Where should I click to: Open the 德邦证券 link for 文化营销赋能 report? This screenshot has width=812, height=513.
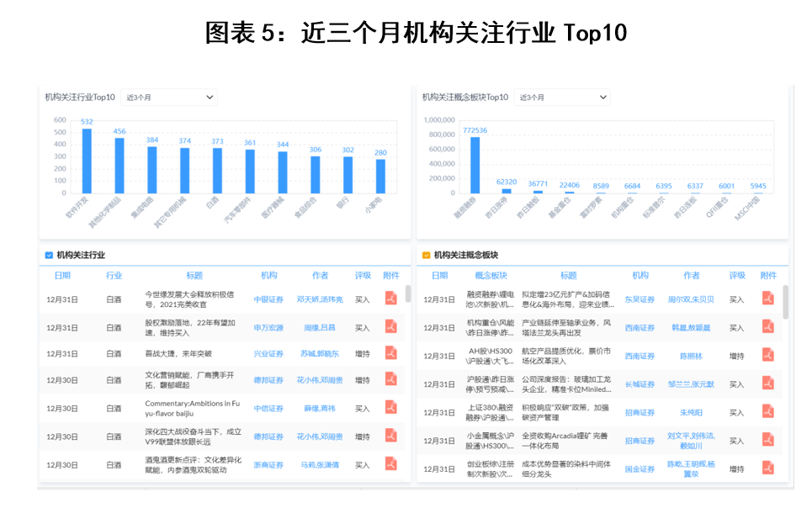tap(268, 380)
